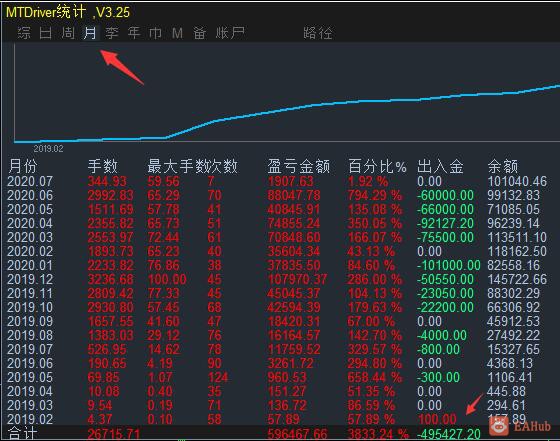Click the 路径 path button
Screen dimensions: 560x441
tap(318, 33)
